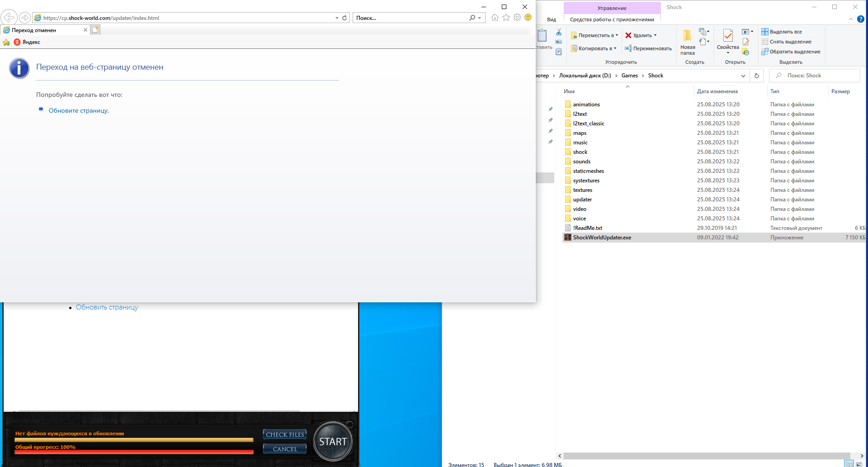Click the browser Back arrow button
Viewport: 868px width, 467px height.
pos(9,18)
